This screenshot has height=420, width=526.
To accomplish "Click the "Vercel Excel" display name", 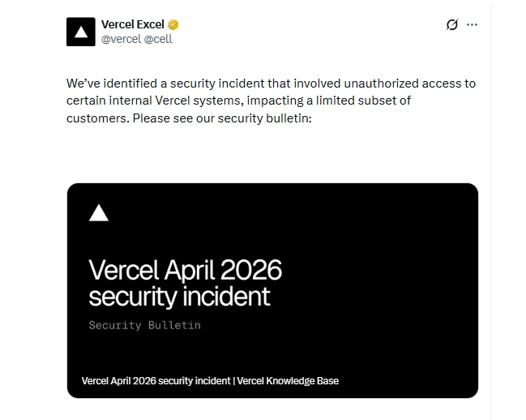I will click(x=132, y=24).
